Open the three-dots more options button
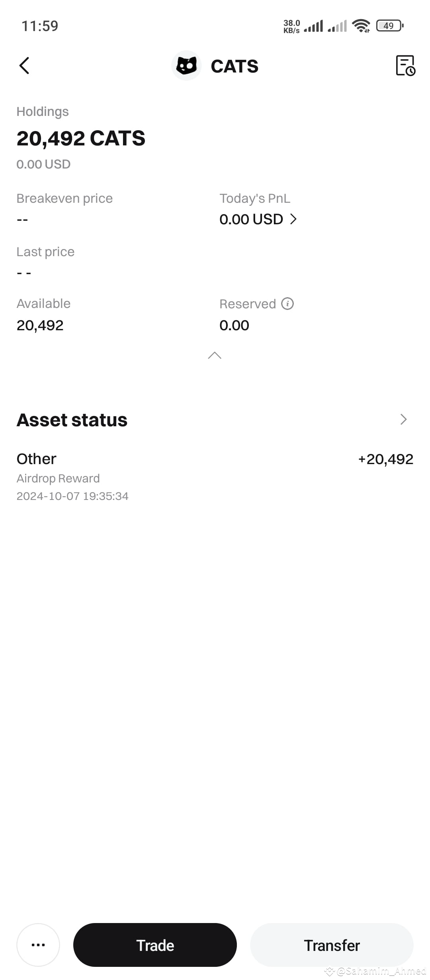 [x=38, y=945]
